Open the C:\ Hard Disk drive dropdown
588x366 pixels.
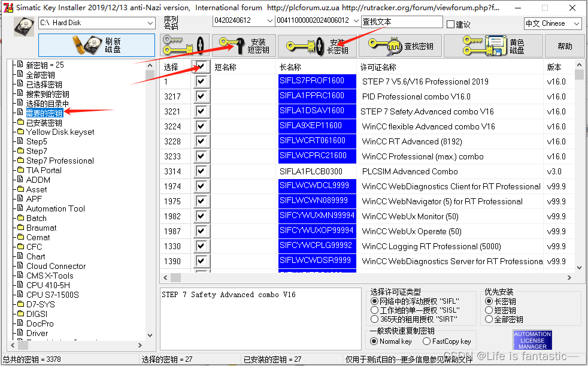[x=150, y=23]
